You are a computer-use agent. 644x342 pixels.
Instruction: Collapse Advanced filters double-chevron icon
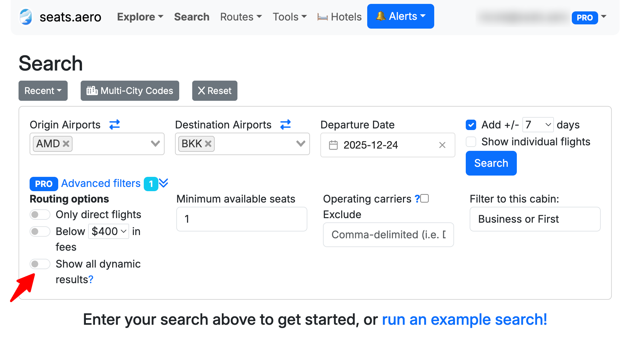[x=164, y=183]
